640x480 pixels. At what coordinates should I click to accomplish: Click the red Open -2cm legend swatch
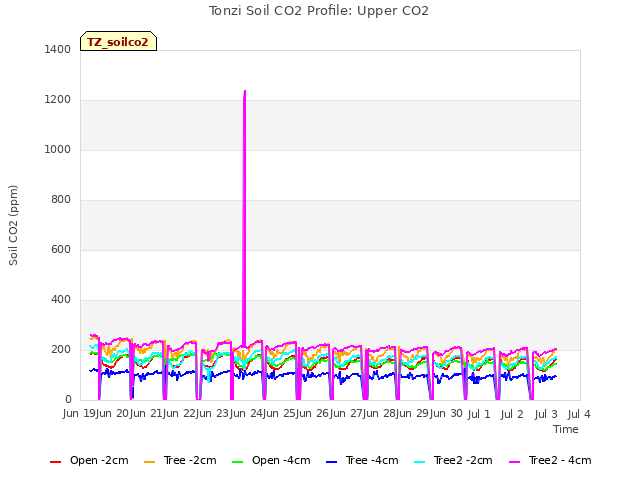click(55, 462)
